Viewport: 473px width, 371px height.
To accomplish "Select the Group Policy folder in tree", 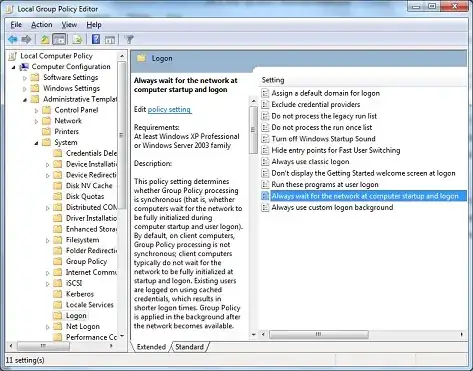I will tap(86, 262).
